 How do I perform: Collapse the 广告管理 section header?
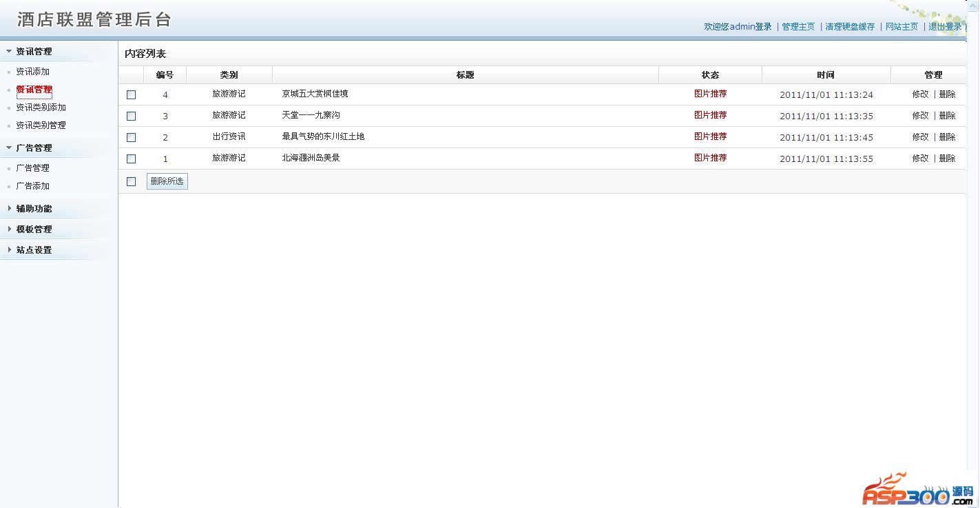34,148
